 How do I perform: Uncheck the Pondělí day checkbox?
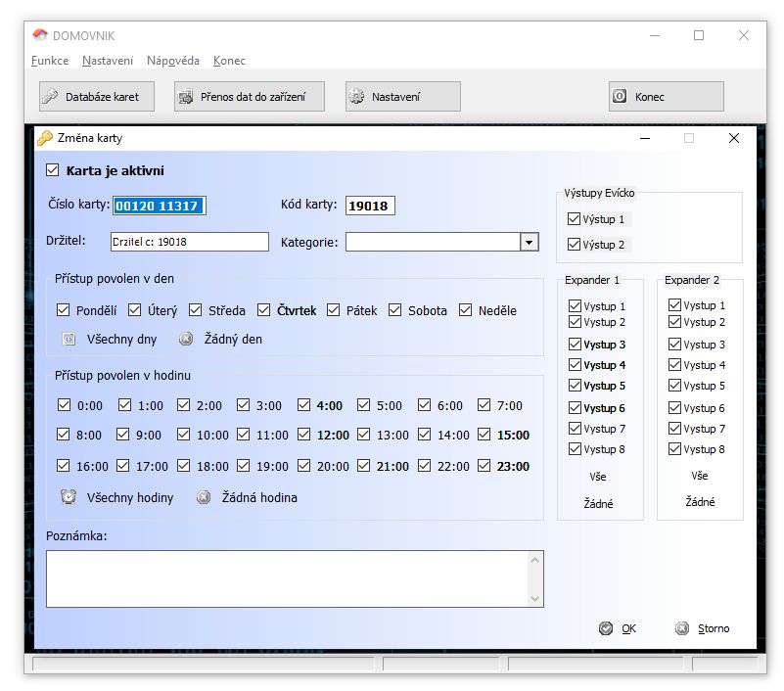point(64,310)
